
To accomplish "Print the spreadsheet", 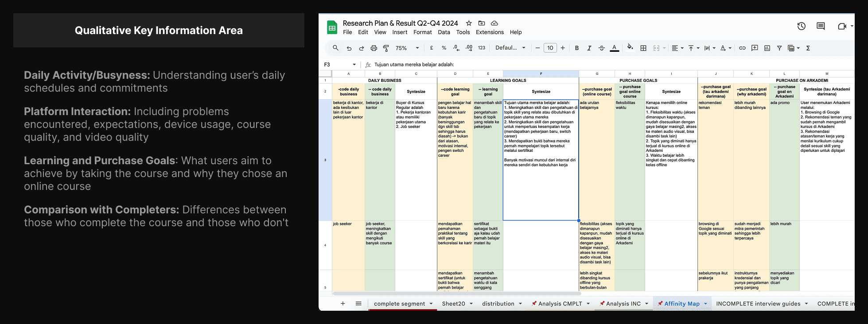I will point(374,48).
